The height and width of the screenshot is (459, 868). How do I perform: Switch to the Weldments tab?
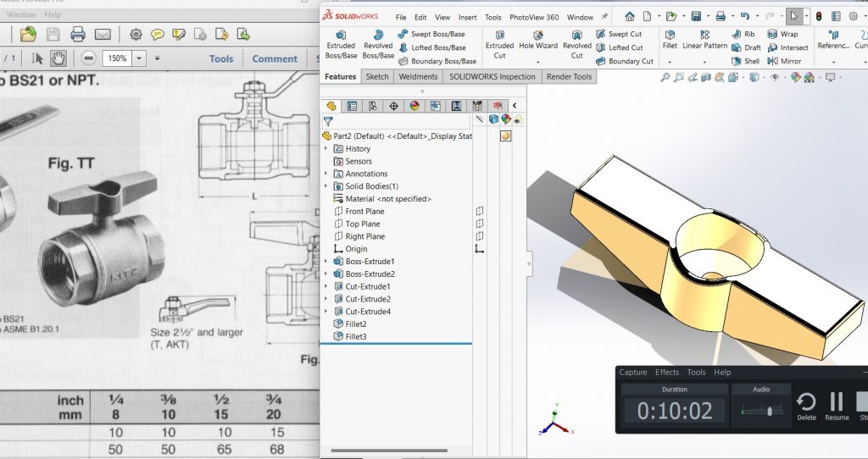tap(418, 76)
